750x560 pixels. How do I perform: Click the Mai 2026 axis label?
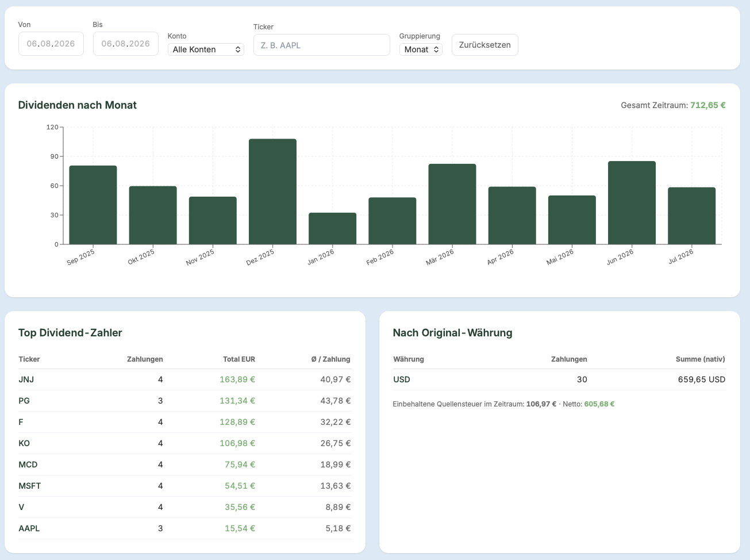click(x=560, y=256)
